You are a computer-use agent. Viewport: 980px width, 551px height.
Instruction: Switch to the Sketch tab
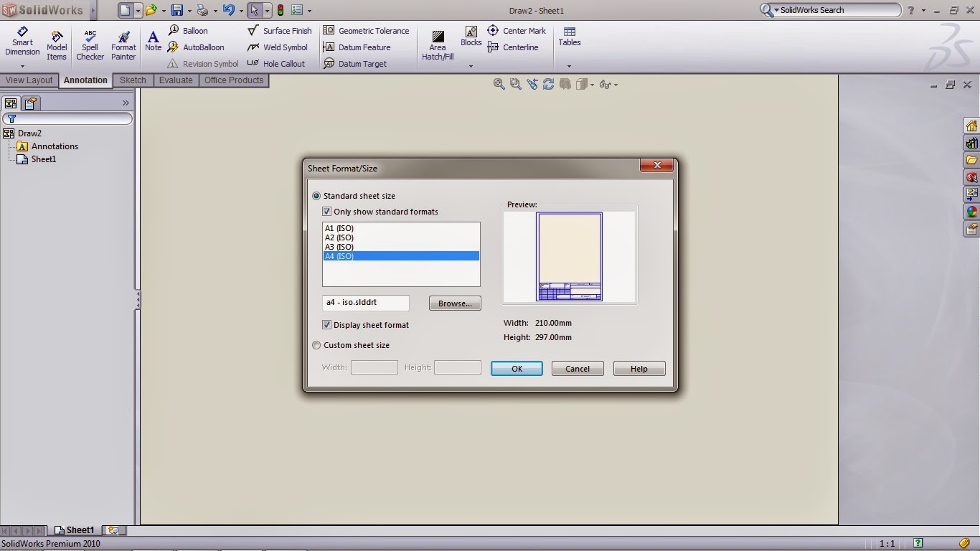(133, 80)
